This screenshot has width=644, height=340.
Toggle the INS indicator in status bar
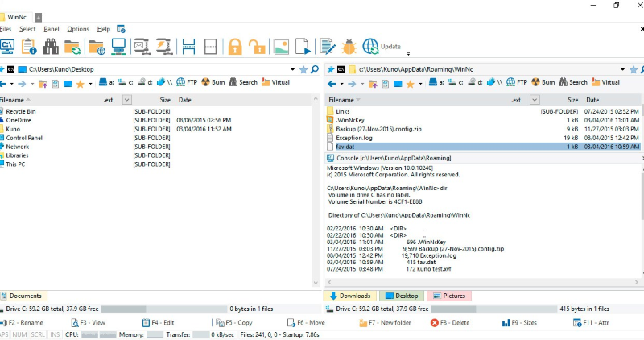coord(55,334)
